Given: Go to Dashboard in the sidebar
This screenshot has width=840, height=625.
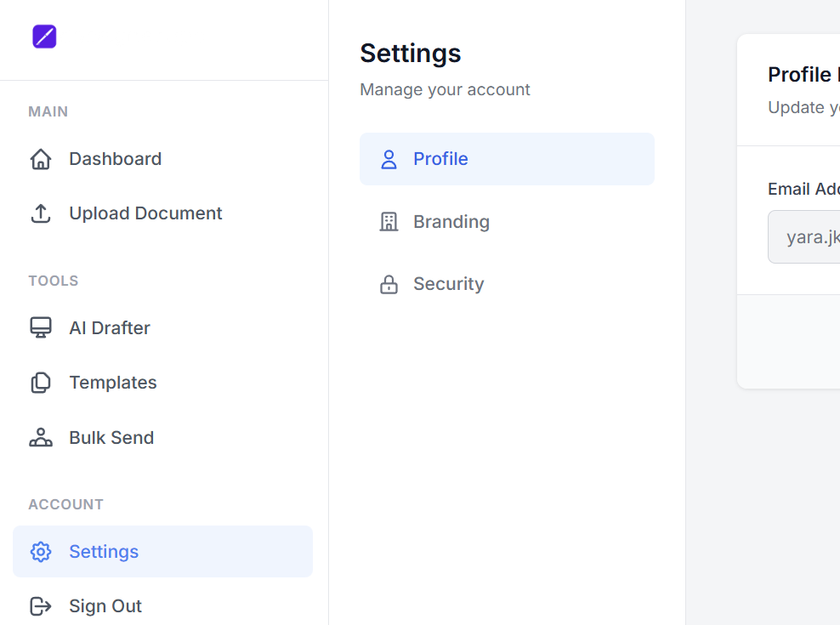Looking at the screenshot, I should pyautogui.click(x=115, y=159).
